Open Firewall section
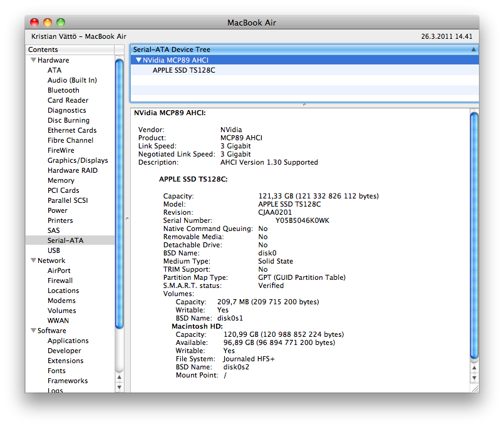The width and height of the screenshot is (504, 427). [60, 280]
